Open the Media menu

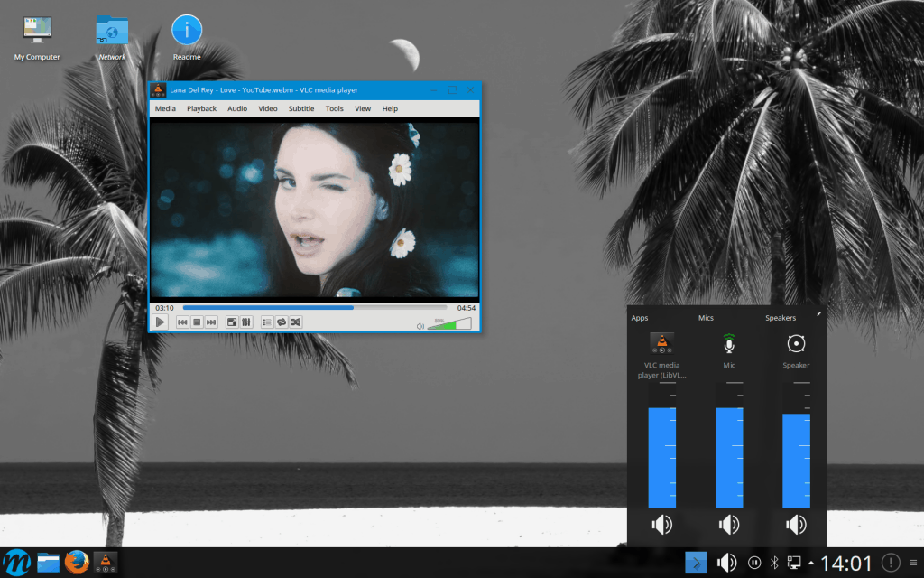point(165,108)
